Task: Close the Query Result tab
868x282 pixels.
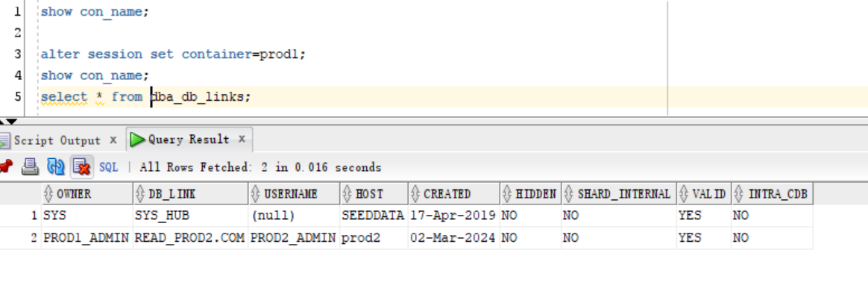Action: pos(242,139)
